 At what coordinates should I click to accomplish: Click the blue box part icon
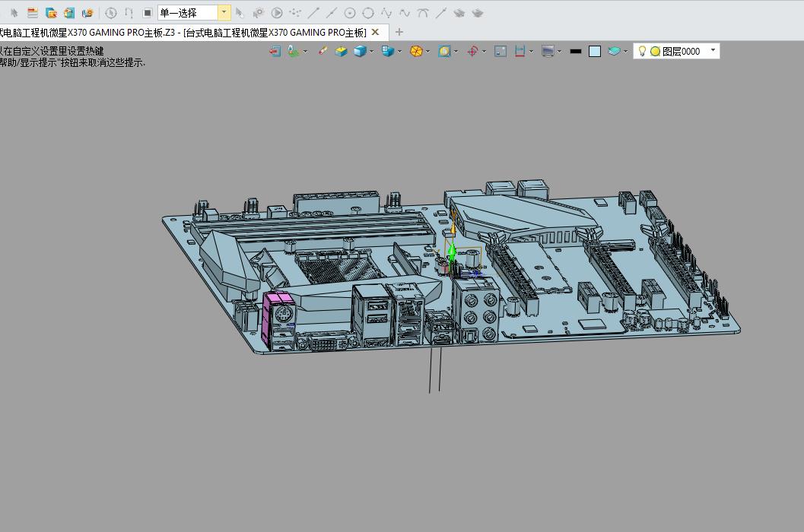69,13
